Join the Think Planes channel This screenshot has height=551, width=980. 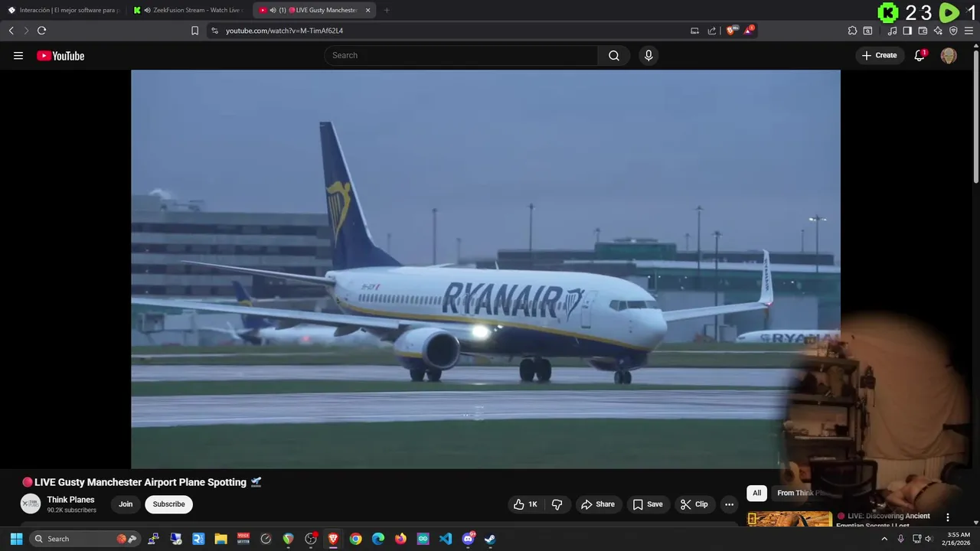click(x=126, y=504)
